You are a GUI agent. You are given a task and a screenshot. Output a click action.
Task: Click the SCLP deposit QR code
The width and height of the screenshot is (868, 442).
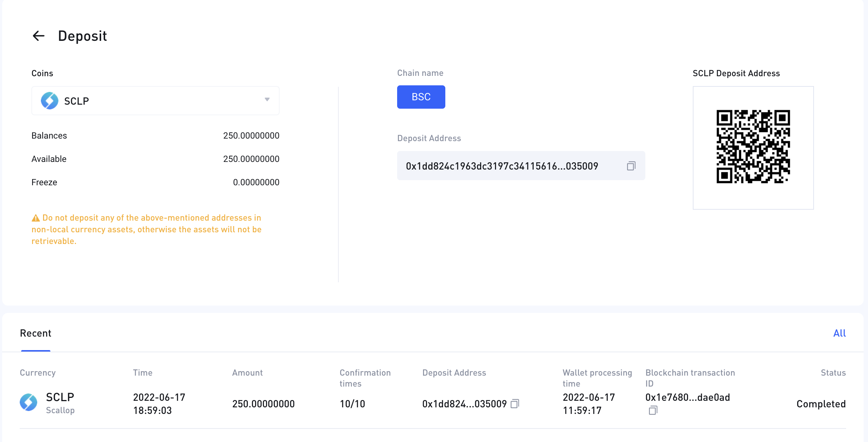[753, 147]
